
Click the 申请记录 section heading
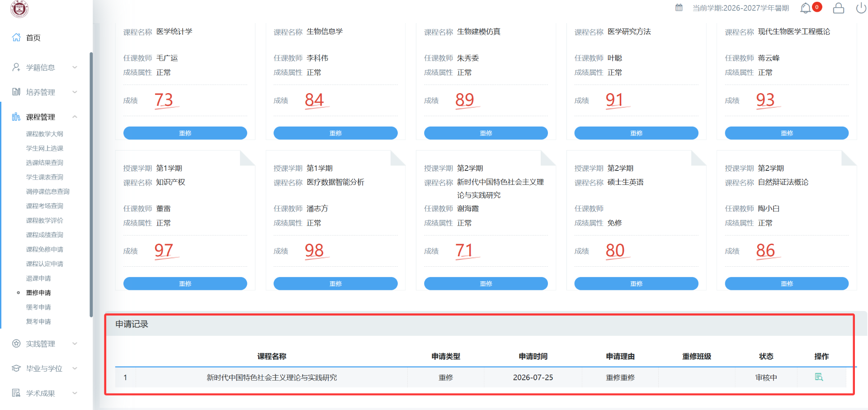click(x=132, y=324)
